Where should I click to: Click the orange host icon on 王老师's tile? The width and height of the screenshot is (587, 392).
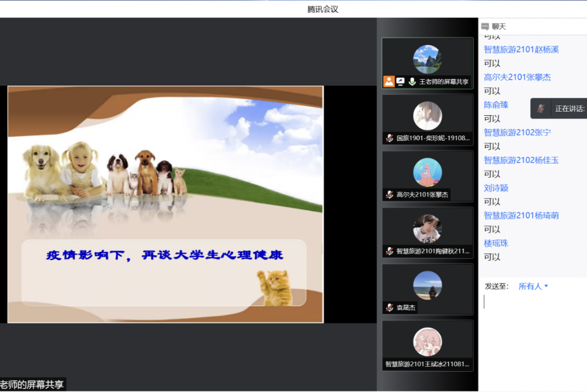[389, 81]
